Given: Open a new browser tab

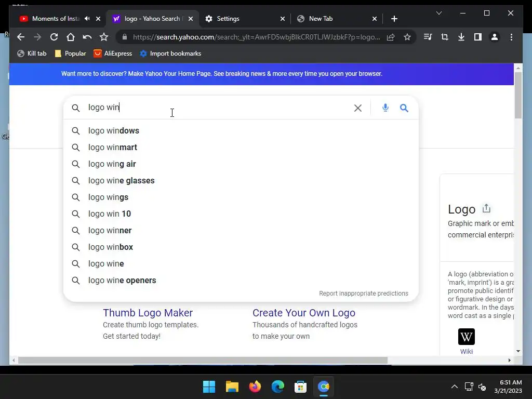Looking at the screenshot, I should click(x=394, y=19).
